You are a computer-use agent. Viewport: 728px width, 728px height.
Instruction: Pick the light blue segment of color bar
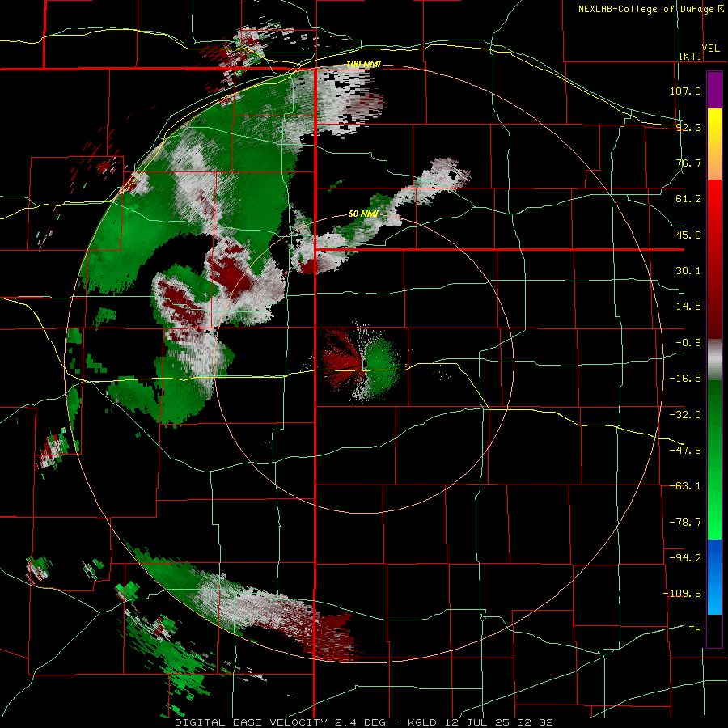point(714,597)
